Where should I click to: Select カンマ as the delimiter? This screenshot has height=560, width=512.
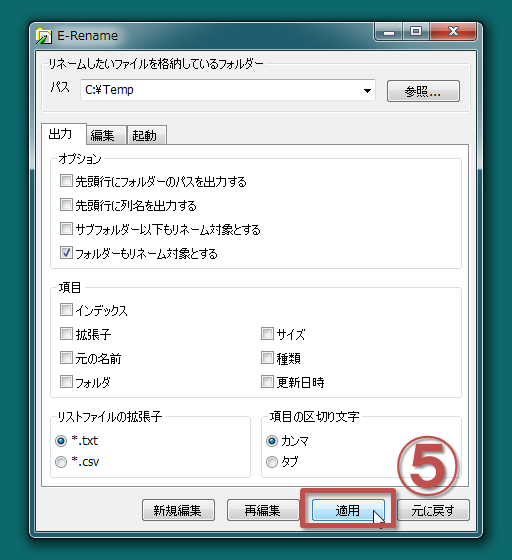pos(272,441)
